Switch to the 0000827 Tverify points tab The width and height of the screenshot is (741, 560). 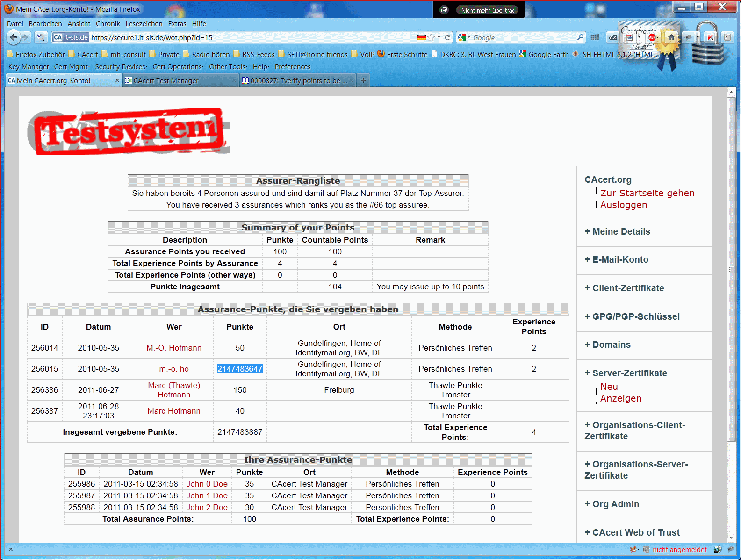coord(298,80)
